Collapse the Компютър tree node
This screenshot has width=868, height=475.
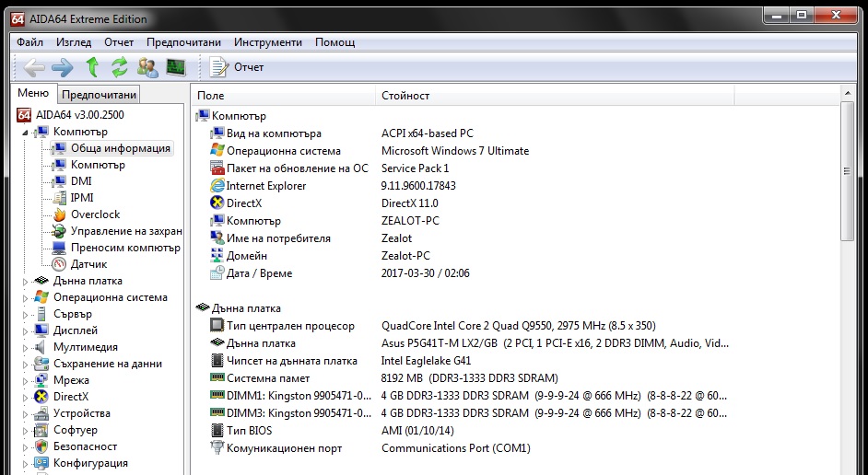25,133
